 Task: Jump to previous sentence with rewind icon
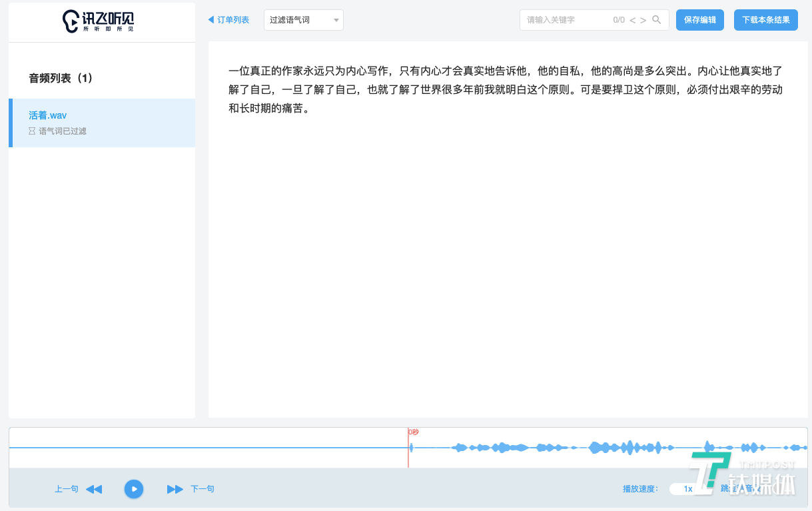coord(94,489)
